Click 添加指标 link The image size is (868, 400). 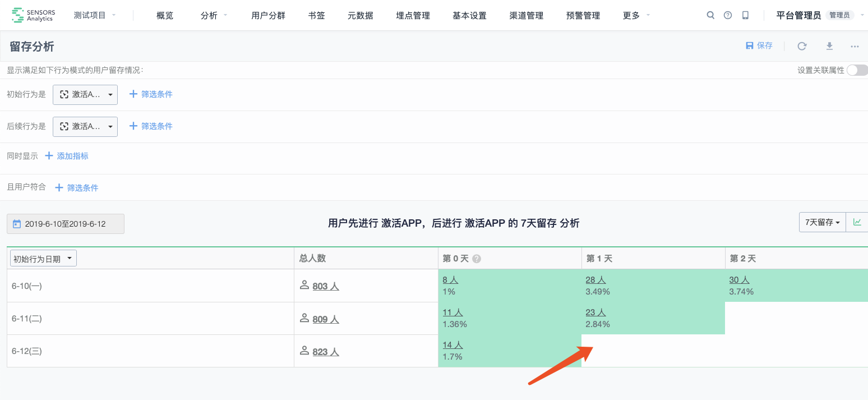click(73, 156)
